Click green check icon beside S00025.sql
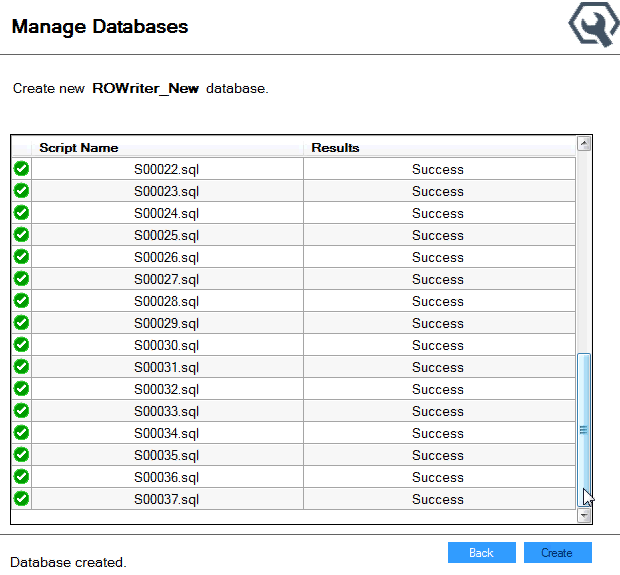The image size is (620, 575). (x=21, y=235)
